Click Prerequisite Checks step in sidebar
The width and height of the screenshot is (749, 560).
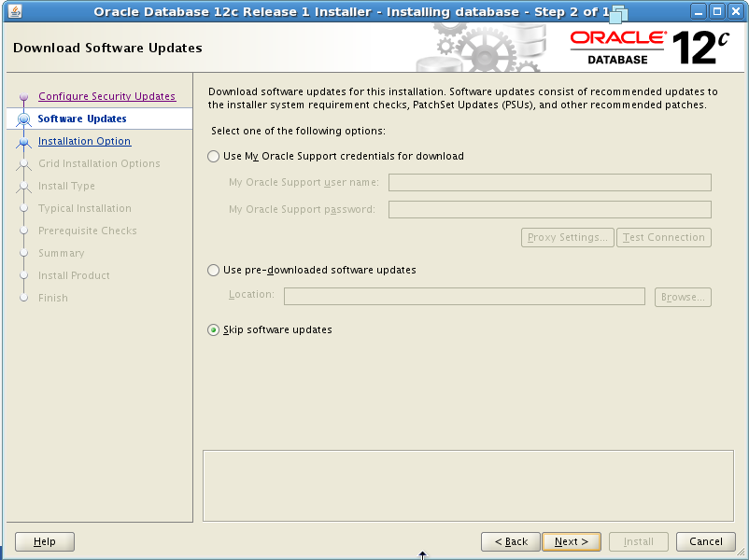pyautogui.click(x=88, y=231)
